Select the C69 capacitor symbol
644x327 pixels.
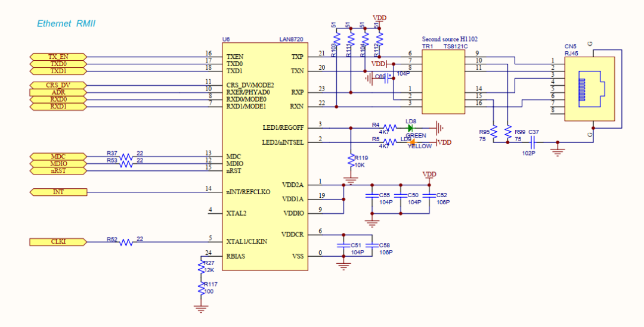tap(386, 79)
